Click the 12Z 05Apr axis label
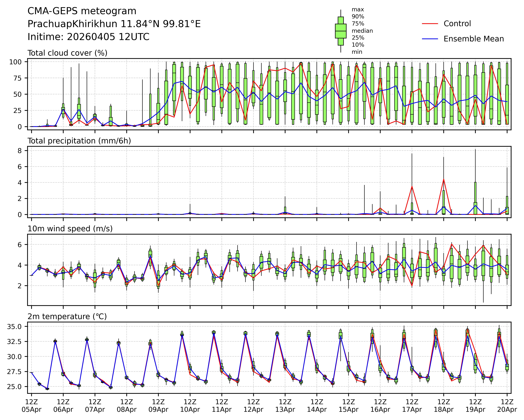This screenshot has height=420, width=524. tap(31, 406)
